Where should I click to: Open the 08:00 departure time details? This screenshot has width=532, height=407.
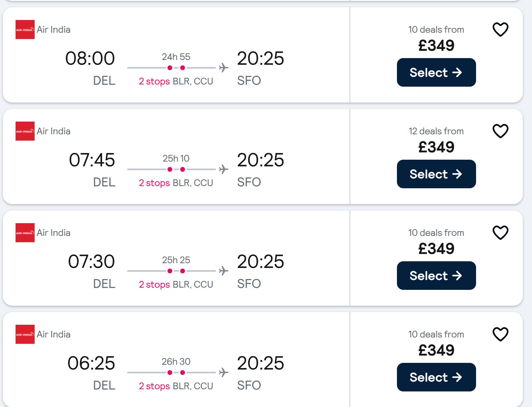click(x=90, y=58)
